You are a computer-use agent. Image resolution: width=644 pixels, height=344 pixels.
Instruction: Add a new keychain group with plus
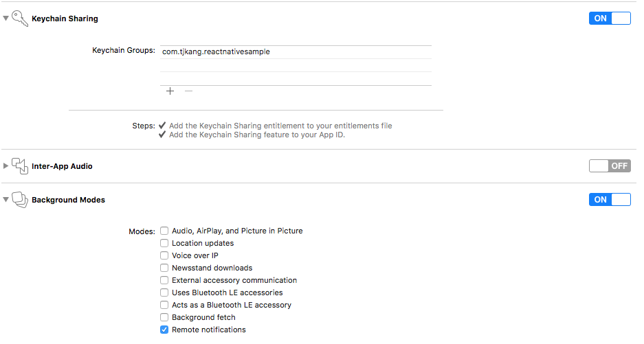[x=170, y=91]
